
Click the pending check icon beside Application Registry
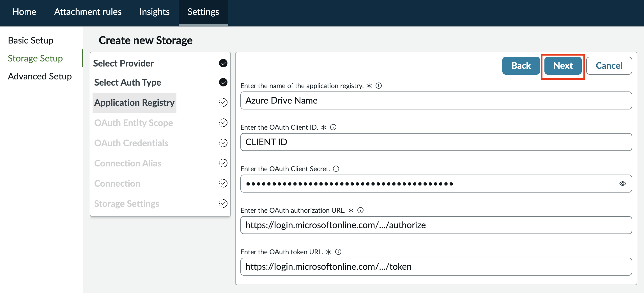click(x=223, y=102)
